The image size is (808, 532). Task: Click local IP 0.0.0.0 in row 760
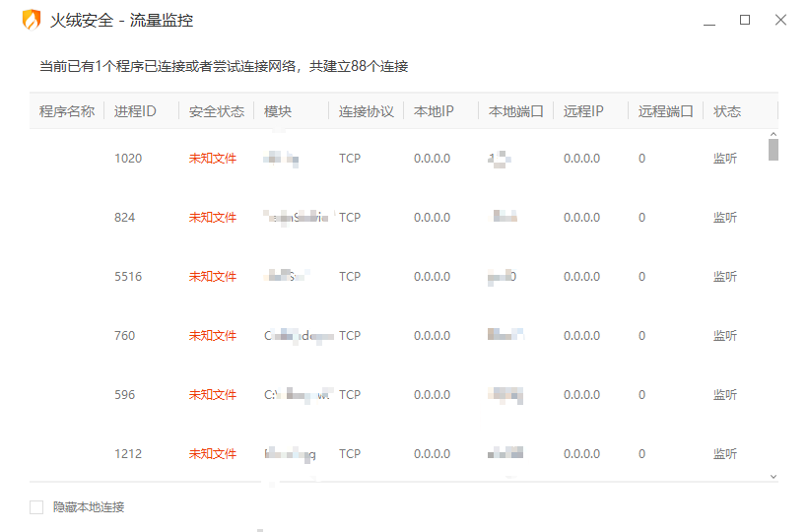[x=432, y=336]
